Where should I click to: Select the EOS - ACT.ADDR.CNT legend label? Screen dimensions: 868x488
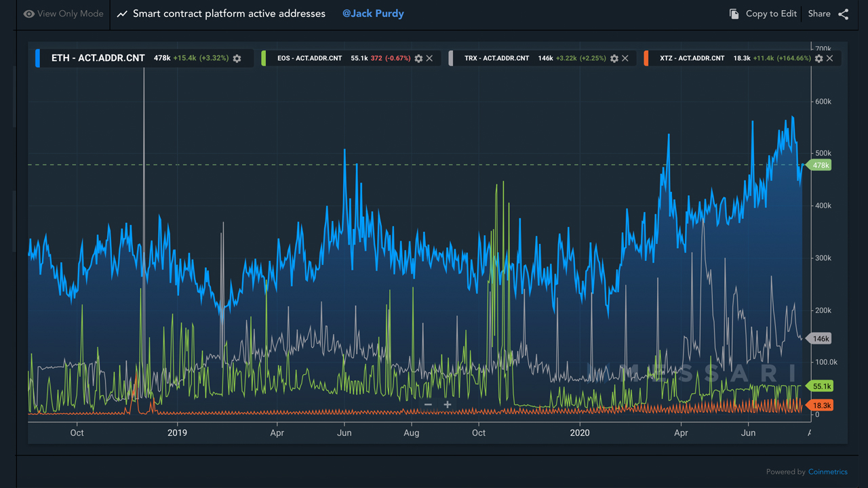(x=310, y=58)
